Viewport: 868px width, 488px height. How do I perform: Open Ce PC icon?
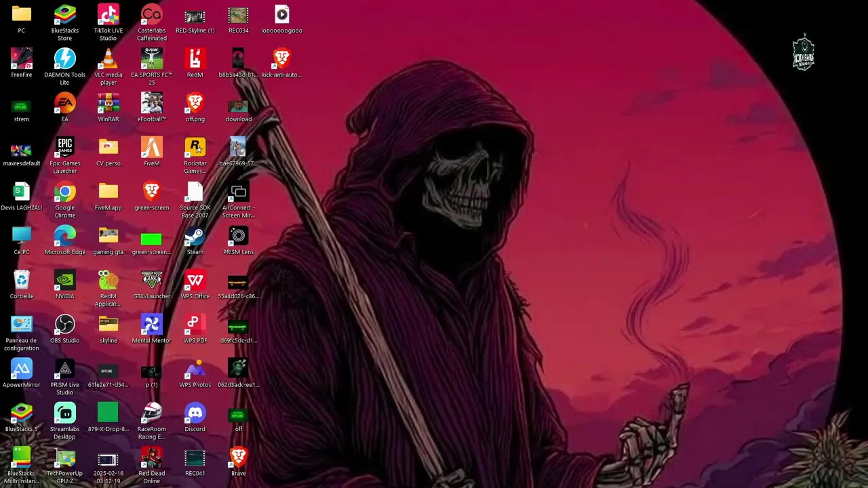[22, 237]
